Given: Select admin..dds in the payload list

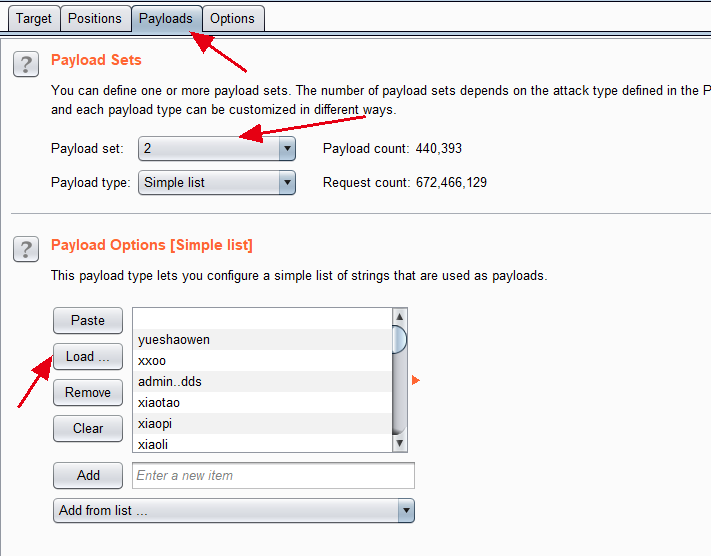Looking at the screenshot, I should click(262, 381).
